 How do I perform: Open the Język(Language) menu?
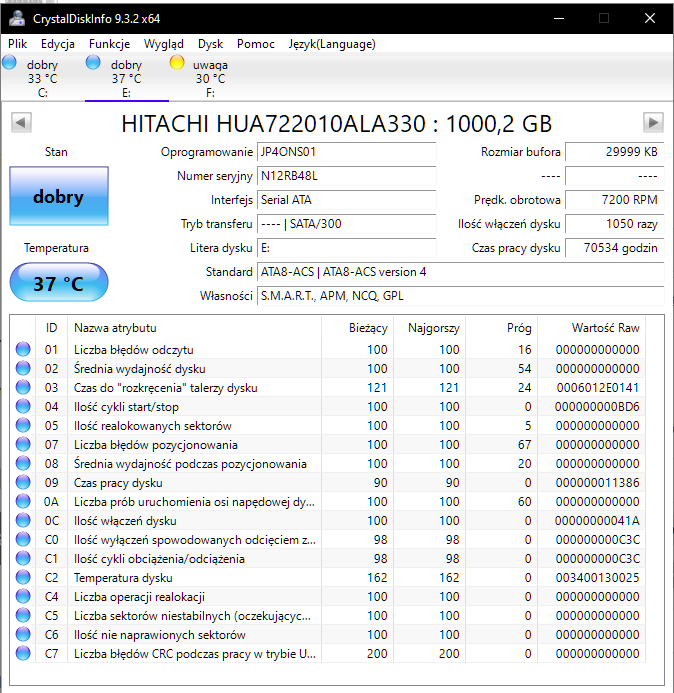pyautogui.click(x=332, y=44)
